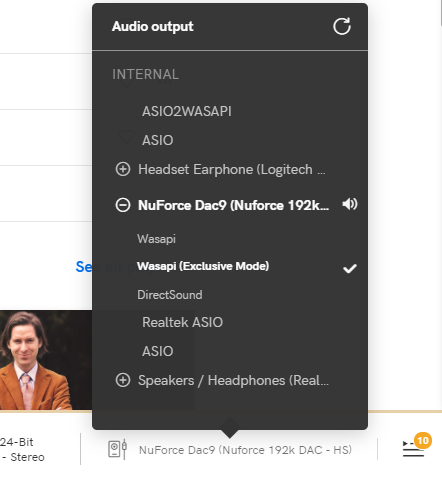Choose Wasapi shared mode for NuForce

tap(156, 239)
